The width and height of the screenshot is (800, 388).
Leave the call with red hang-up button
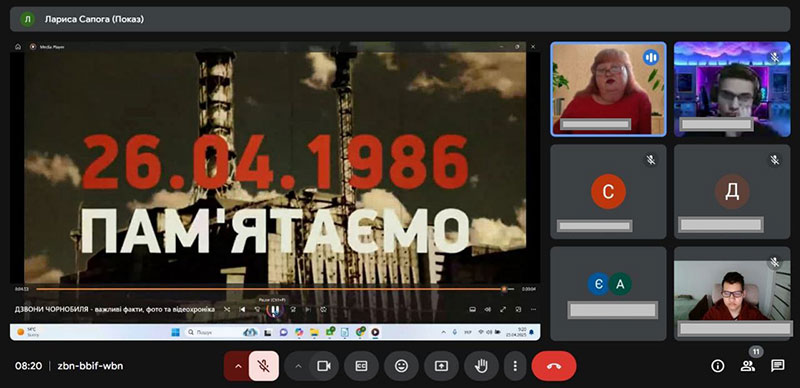coord(554,366)
